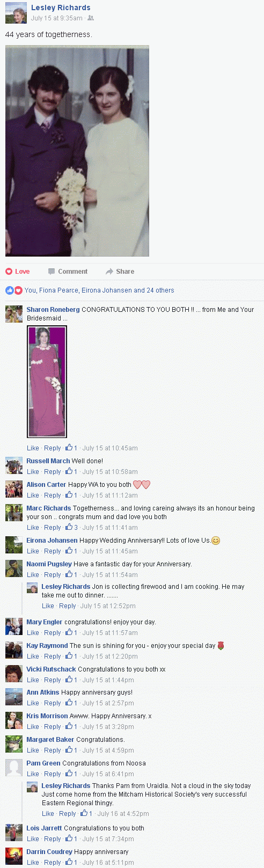Open the wedding couple photo
Image resolution: width=264 pixels, height=868 pixels.
click(x=77, y=151)
